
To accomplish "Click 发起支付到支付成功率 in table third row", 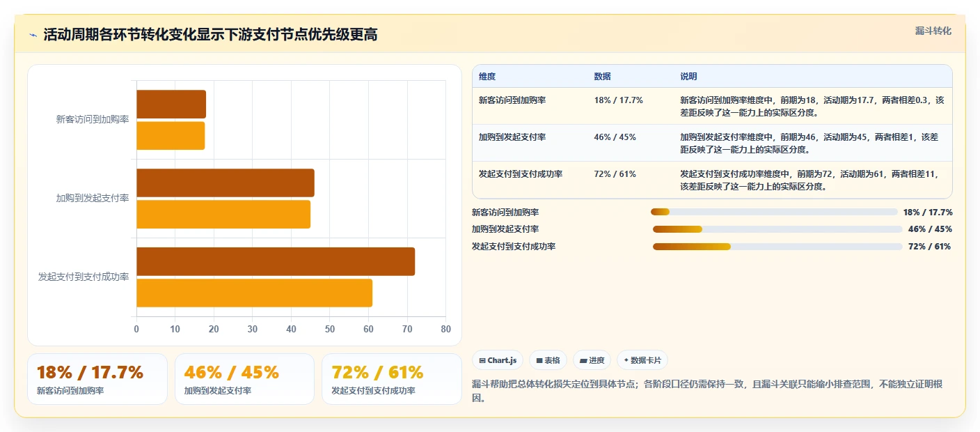I will click(521, 174).
